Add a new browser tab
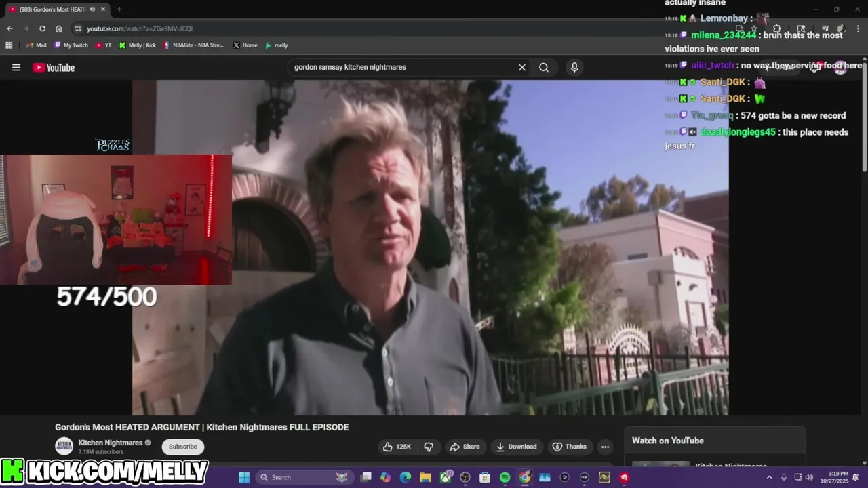 click(119, 9)
